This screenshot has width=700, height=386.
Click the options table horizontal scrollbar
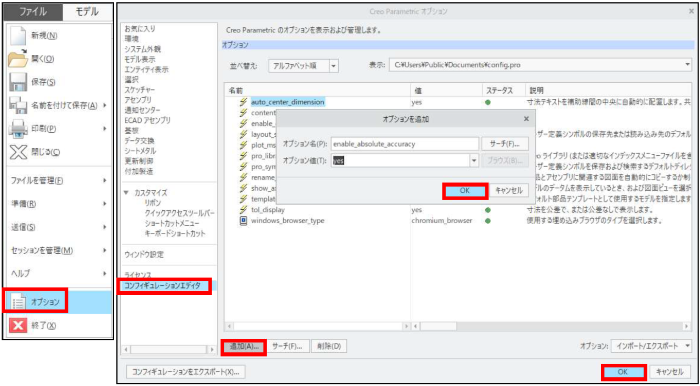(550, 327)
